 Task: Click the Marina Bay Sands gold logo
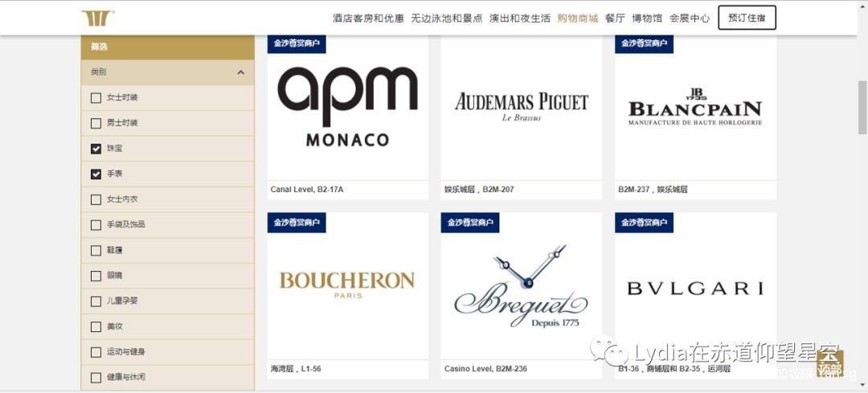pos(98,18)
